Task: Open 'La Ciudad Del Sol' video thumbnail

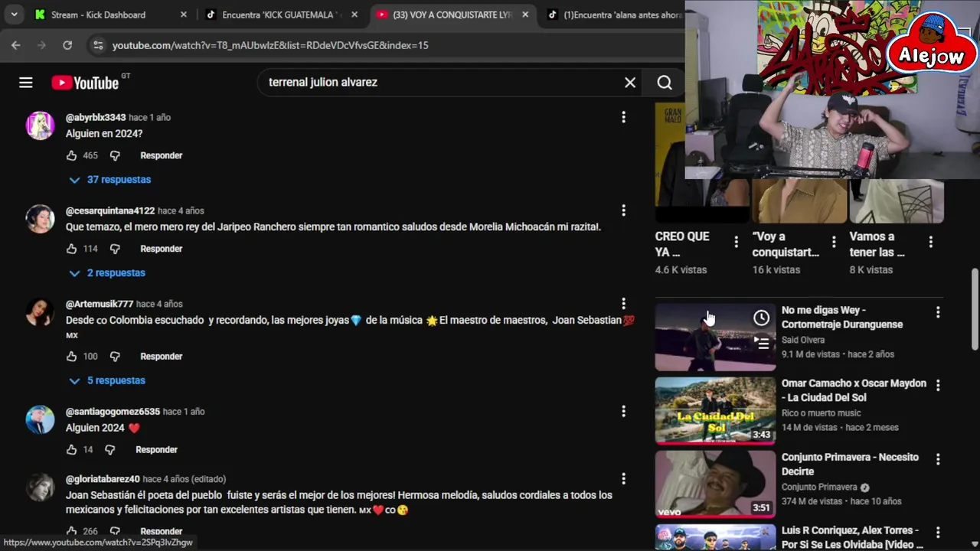Action: 715,411
